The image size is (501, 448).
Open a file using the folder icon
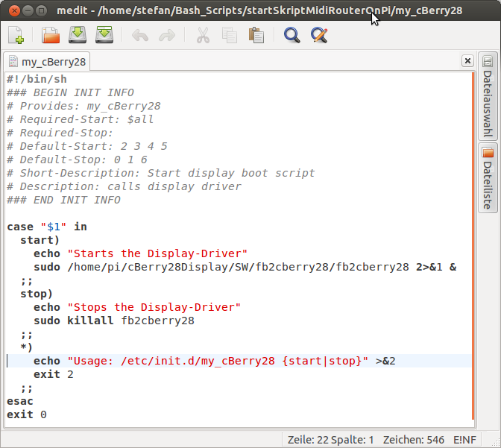click(51, 35)
